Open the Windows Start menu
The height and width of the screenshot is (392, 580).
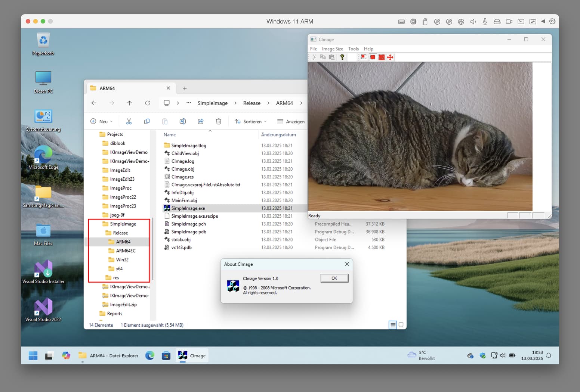[33, 356]
